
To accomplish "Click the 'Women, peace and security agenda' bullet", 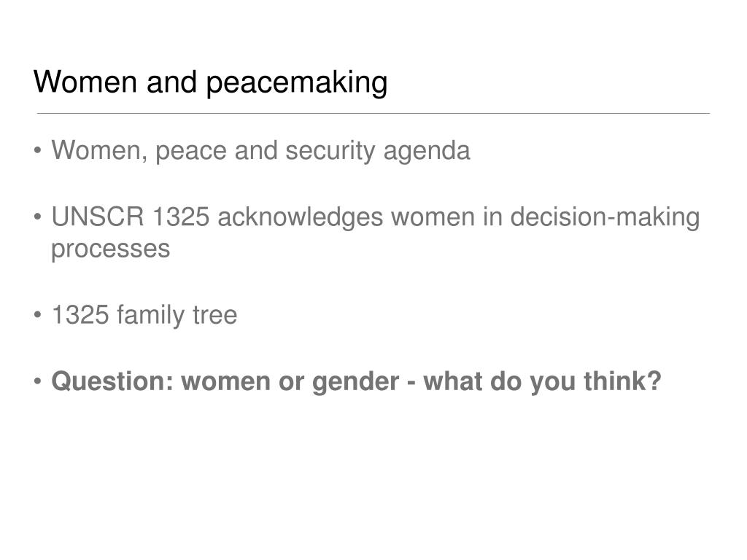I will 260,151.
